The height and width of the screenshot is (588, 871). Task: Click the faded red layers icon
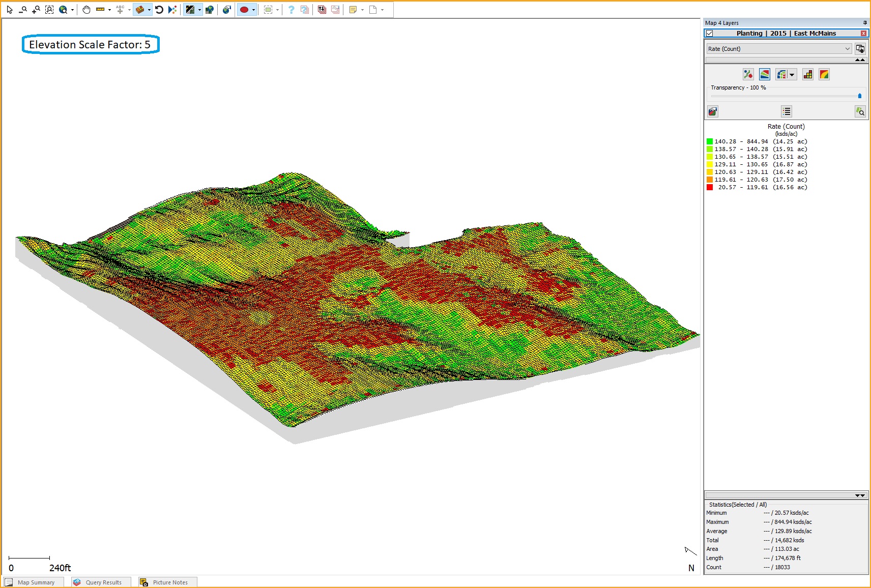(x=335, y=10)
